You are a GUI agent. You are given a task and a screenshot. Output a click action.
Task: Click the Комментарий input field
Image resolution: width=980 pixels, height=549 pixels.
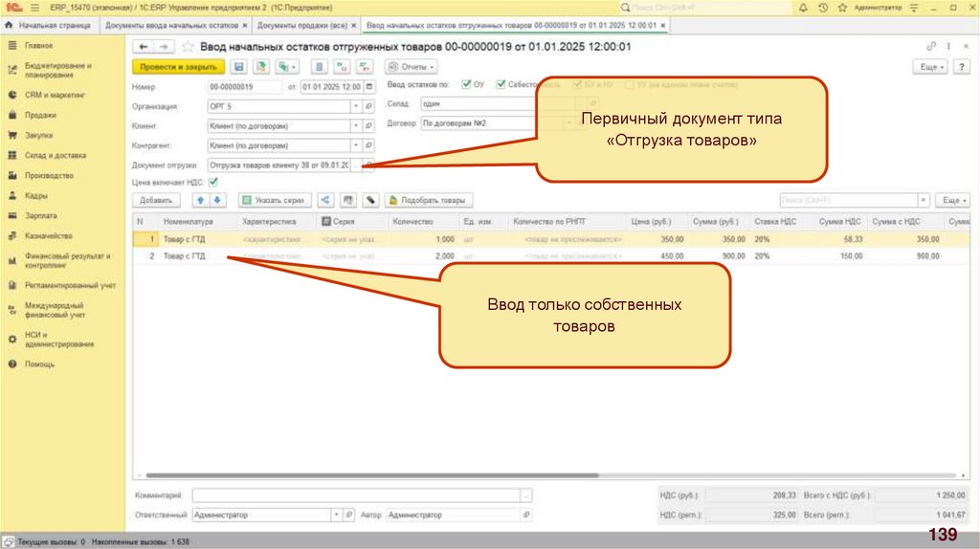(356, 495)
